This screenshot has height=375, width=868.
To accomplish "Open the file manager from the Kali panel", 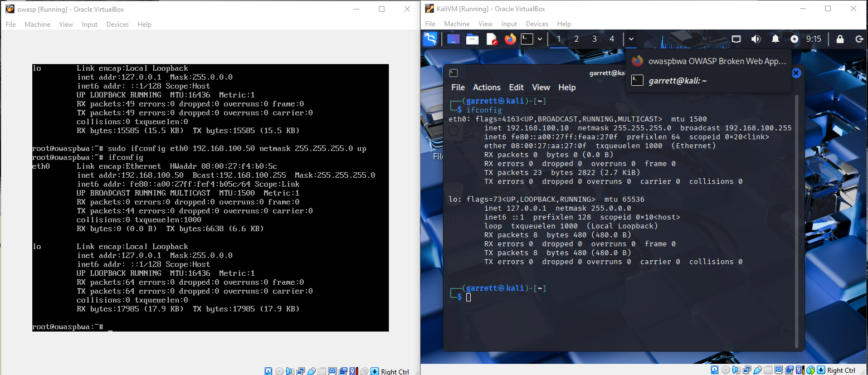I will coord(472,39).
